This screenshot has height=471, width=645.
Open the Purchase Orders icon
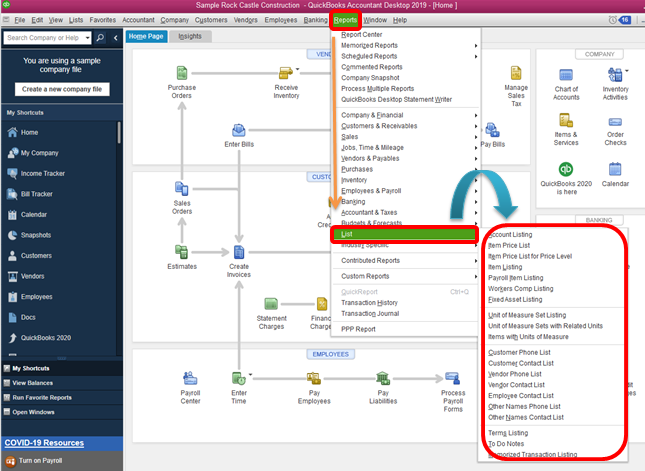point(182,73)
